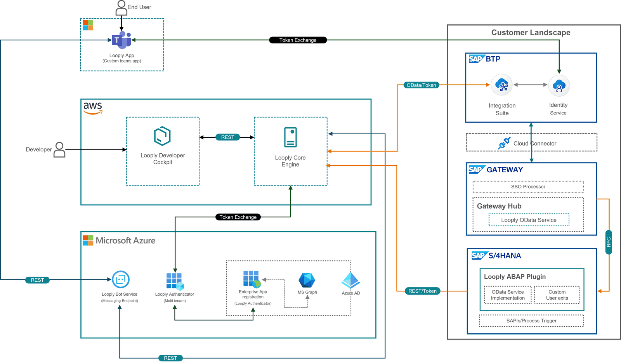Click the Microsoft logo beside Microsoft Azure text
This screenshot has width=621, height=364.
point(88,241)
